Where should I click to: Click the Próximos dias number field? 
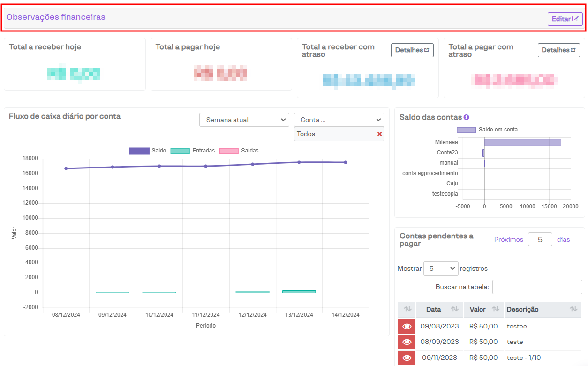click(540, 239)
